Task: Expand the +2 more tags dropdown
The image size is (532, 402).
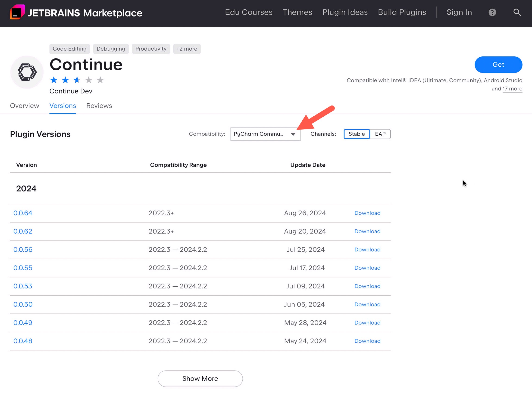Action: tap(186, 49)
